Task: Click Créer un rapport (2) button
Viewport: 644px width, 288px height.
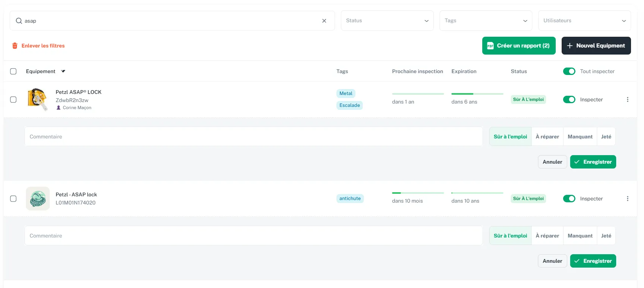Action: [519, 46]
